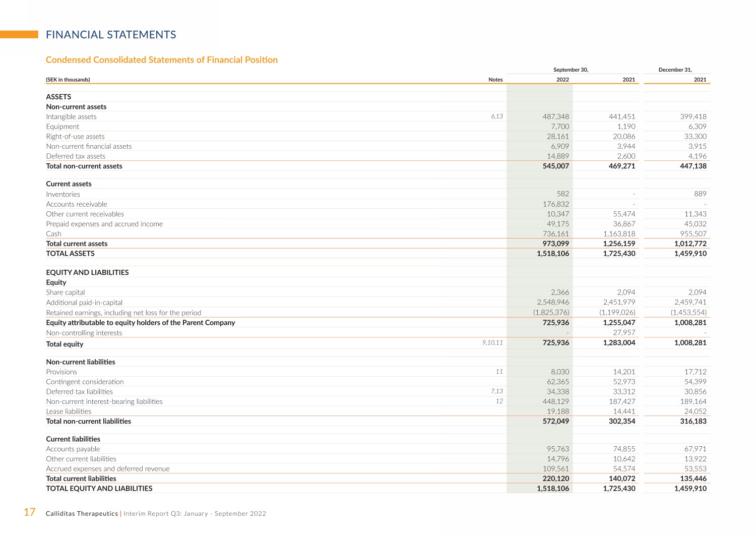
Task: Click the Cash value 1,163,818
Action: point(619,234)
